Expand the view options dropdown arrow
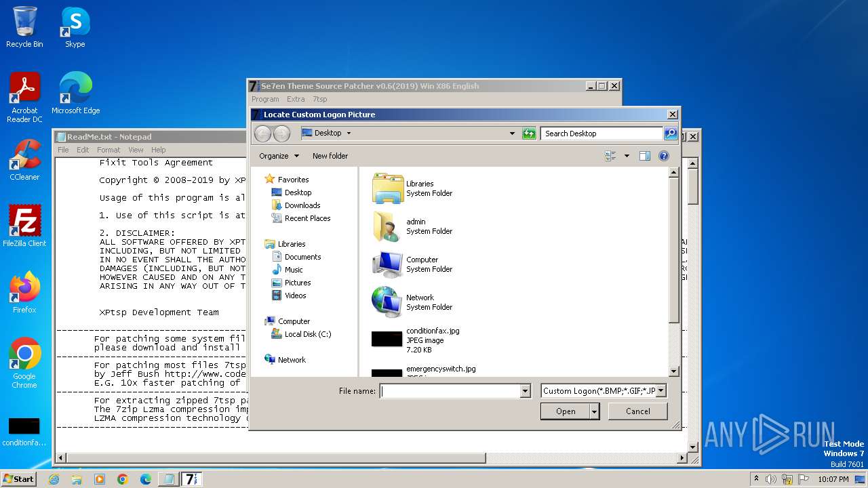This screenshot has width=868, height=488. coord(627,156)
